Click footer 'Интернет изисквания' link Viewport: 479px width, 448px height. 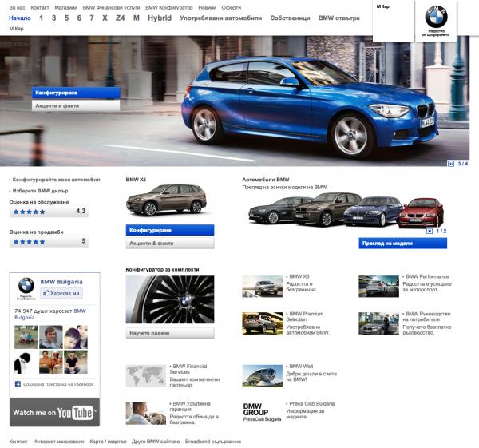[x=58, y=442]
